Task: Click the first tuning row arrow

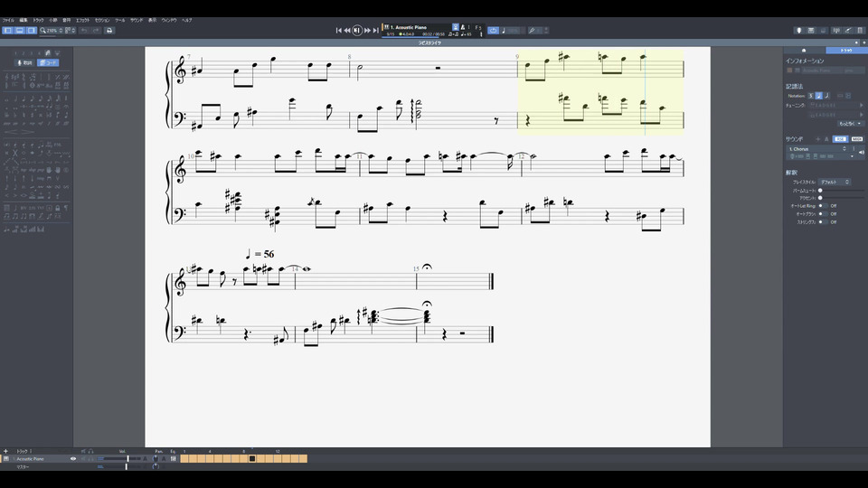Action: [862, 105]
